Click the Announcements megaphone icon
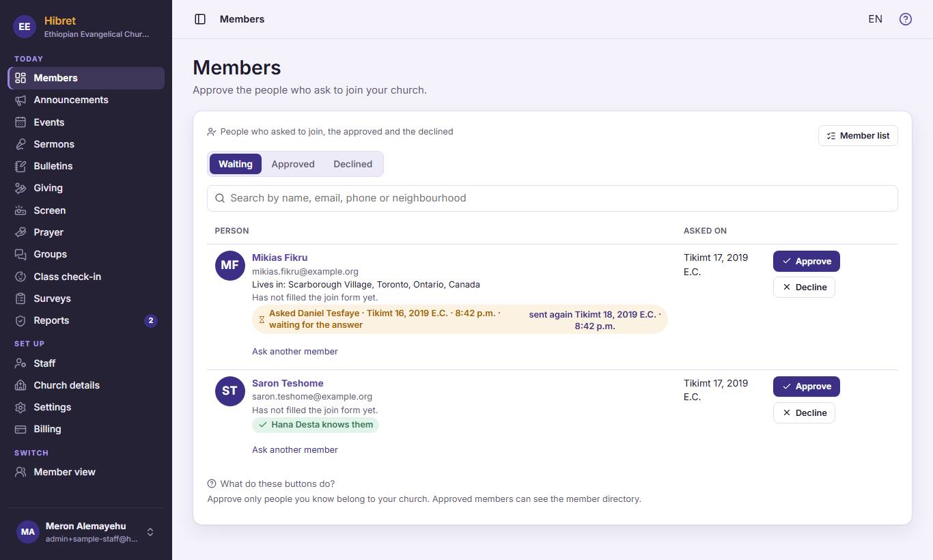The width and height of the screenshot is (933, 560). tap(20, 100)
